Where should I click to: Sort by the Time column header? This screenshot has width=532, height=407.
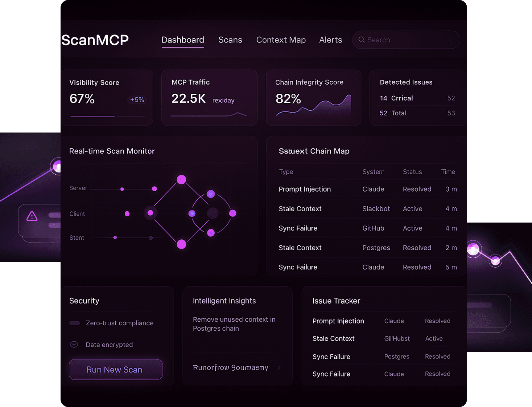click(448, 172)
